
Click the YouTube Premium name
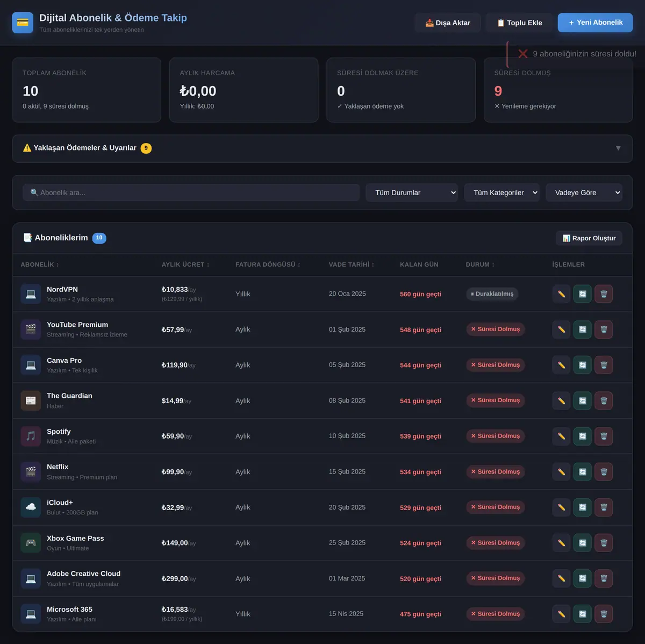pyautogui.click(x=77, y=325)
